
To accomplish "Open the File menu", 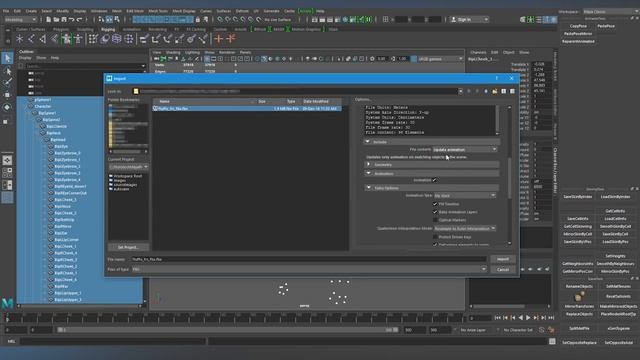I will tap(6, 11).
